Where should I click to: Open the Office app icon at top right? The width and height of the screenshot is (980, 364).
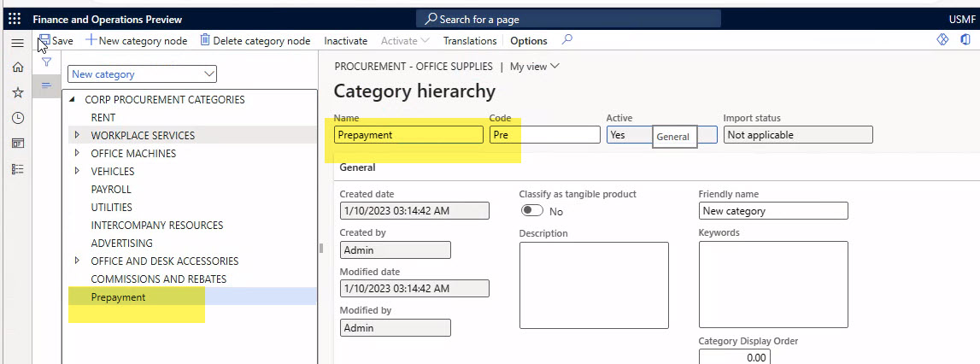(x=965, y=39)
